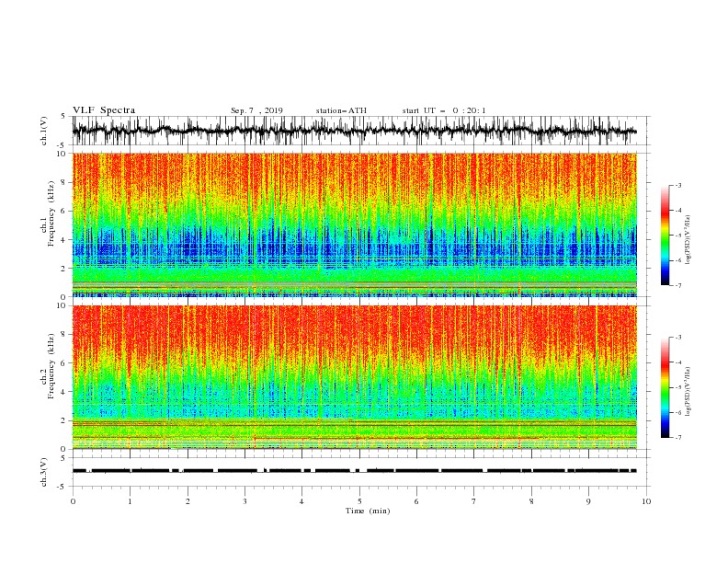Click the ch.2 spectrogram color scale bar
The width and height of the screenshot is (728, 563).
pyautogui.click(x=665, y=387)
